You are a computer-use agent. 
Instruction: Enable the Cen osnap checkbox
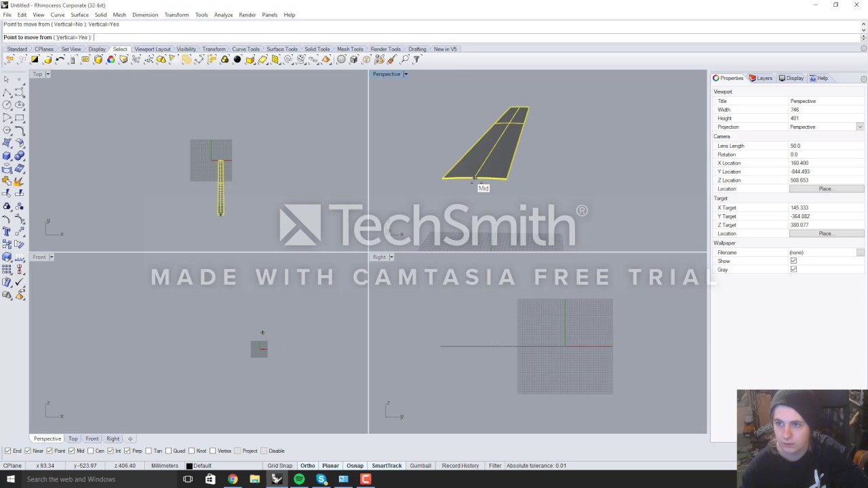[90, 451]
